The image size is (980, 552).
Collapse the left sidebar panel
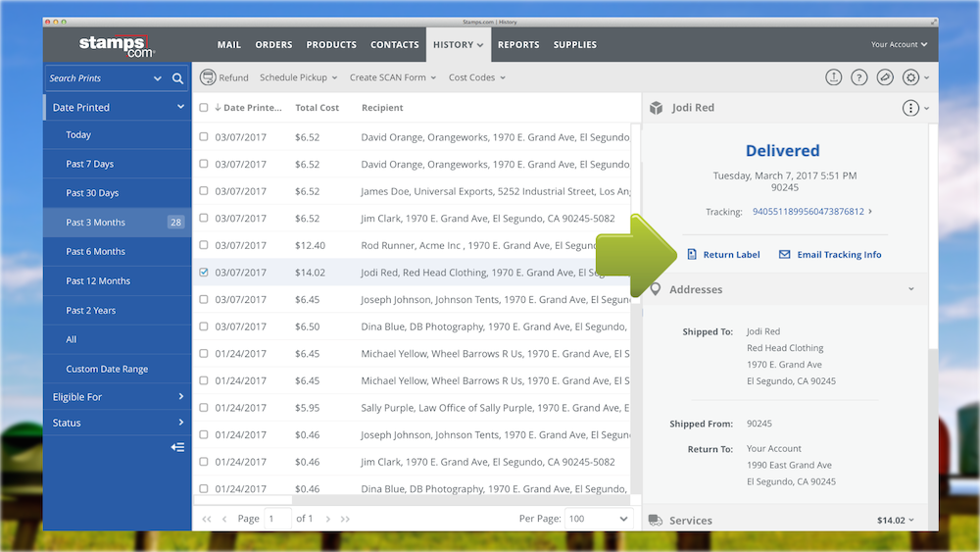coord(177,447)
